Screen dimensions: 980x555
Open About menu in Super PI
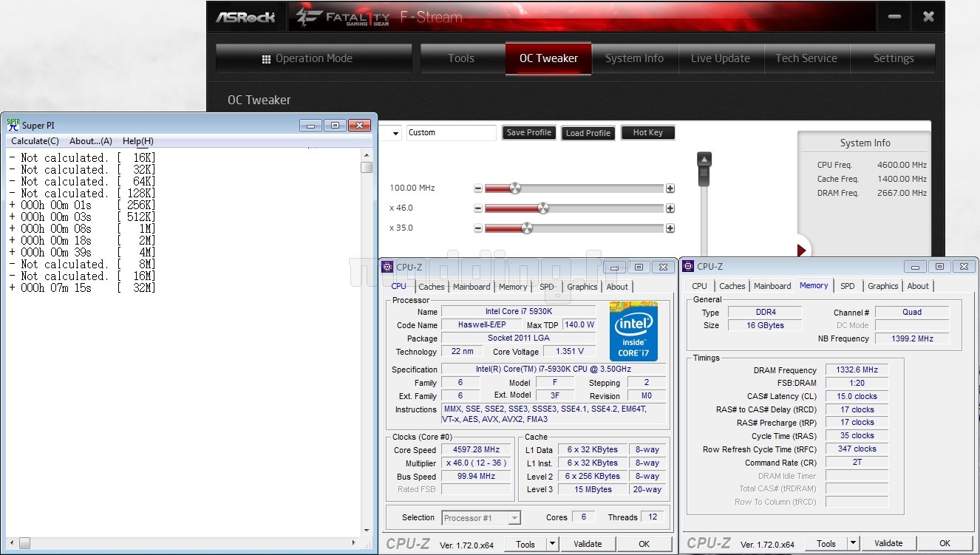click(x=91, y=141)
